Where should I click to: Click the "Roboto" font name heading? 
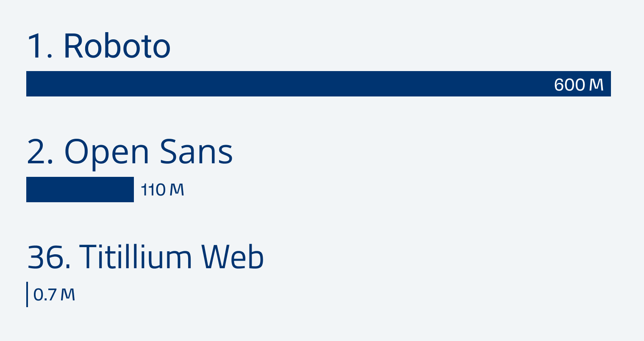pos(117,46)
